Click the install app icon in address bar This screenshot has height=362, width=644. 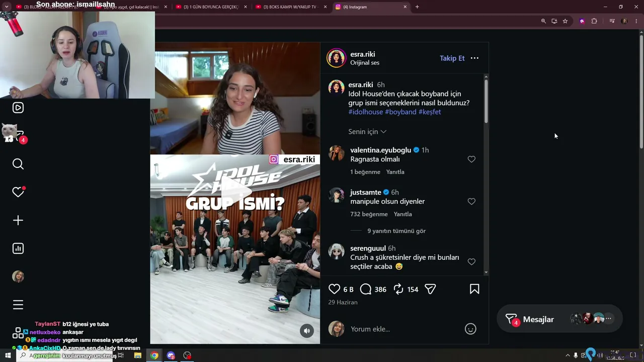(554, 21)
